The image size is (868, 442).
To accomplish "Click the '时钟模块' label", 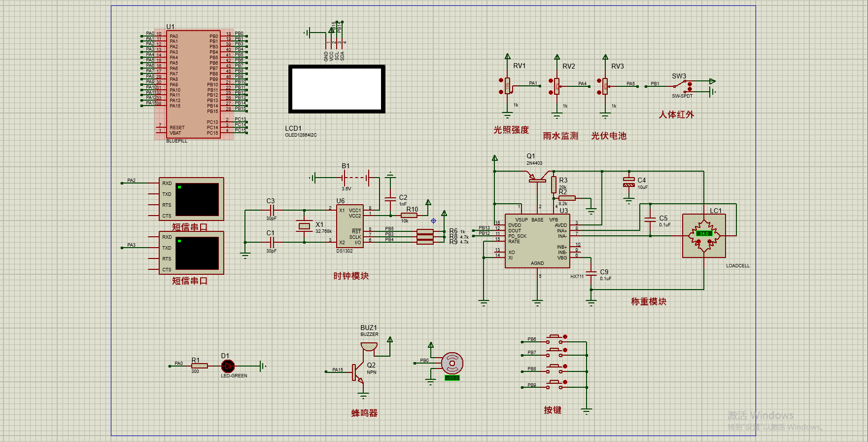I will [x=351, y=276].
